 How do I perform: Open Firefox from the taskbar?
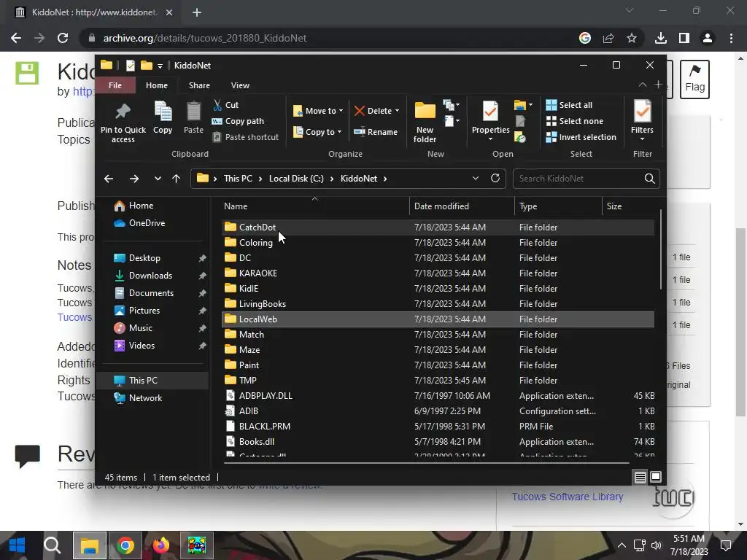[161, 545]
